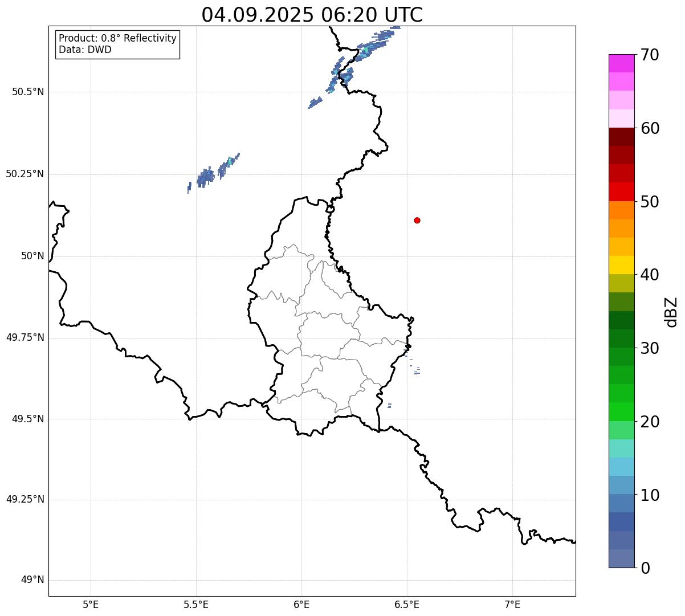Click the red station marker dot
The width and height of the screenshot is (685, 616).
(417, 220)
